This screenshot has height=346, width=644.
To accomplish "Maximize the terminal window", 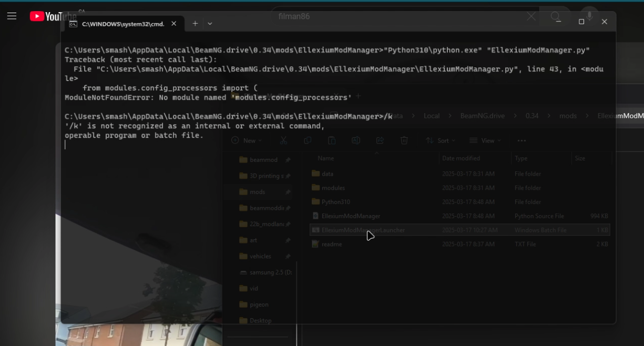I will (x=581, y=22).
